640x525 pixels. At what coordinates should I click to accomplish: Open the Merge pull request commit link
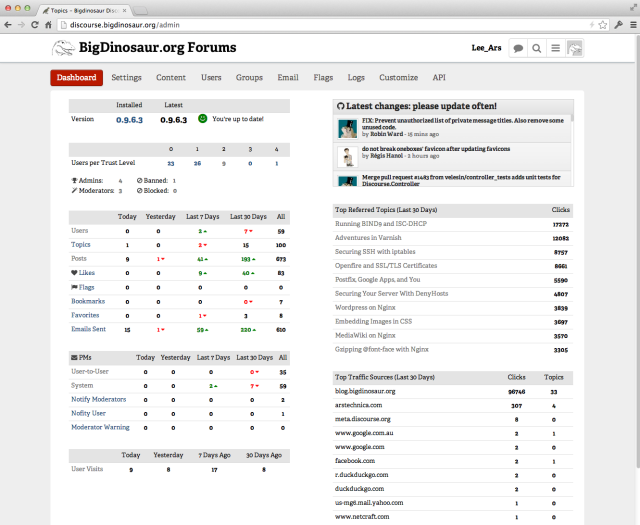461,180
